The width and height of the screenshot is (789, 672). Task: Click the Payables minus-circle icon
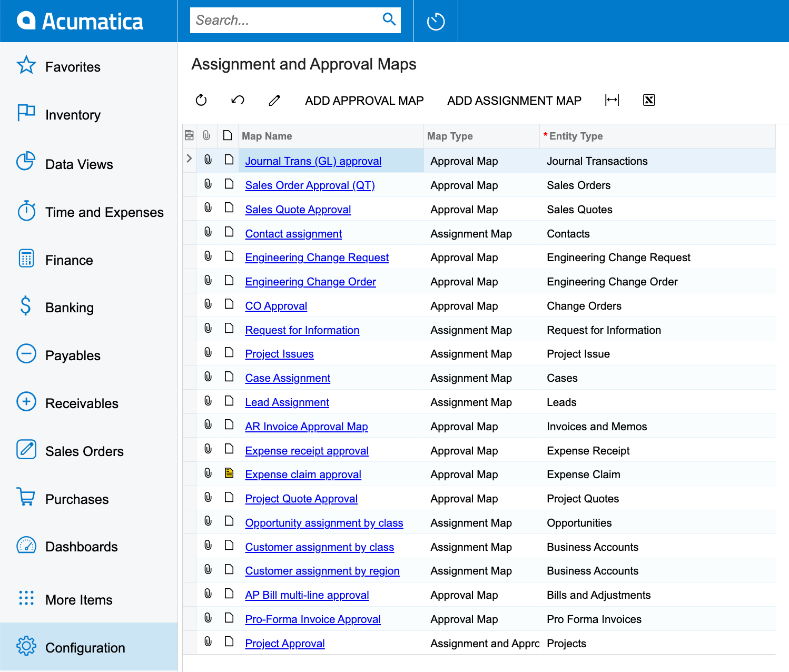coord(26,354)
